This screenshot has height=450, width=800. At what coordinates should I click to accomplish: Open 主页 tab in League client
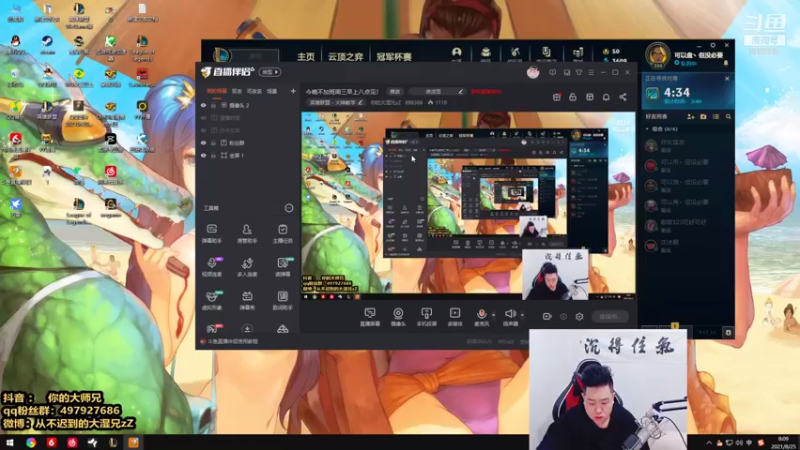tap(306, 57)
